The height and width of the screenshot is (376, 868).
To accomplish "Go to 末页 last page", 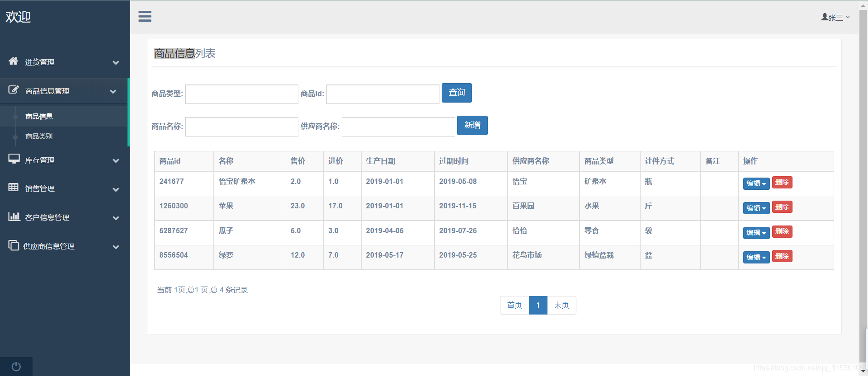I will pos(561,305).
